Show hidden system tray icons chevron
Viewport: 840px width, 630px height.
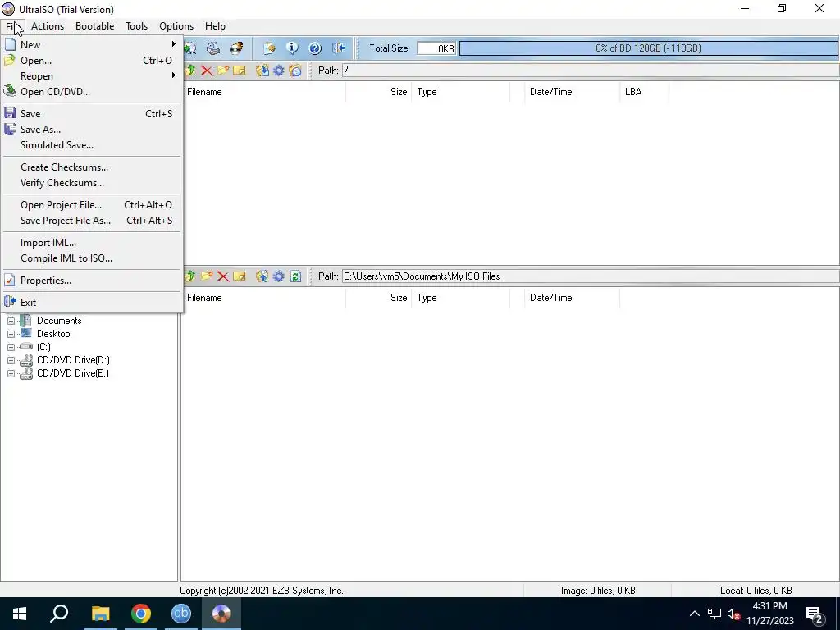point(694,614)
